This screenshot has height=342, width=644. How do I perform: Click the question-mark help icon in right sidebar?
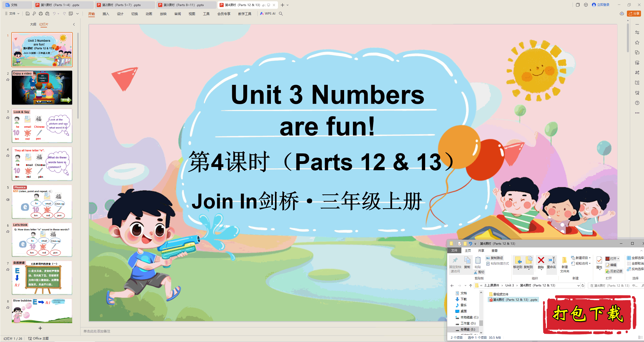(x=637, y=103)
